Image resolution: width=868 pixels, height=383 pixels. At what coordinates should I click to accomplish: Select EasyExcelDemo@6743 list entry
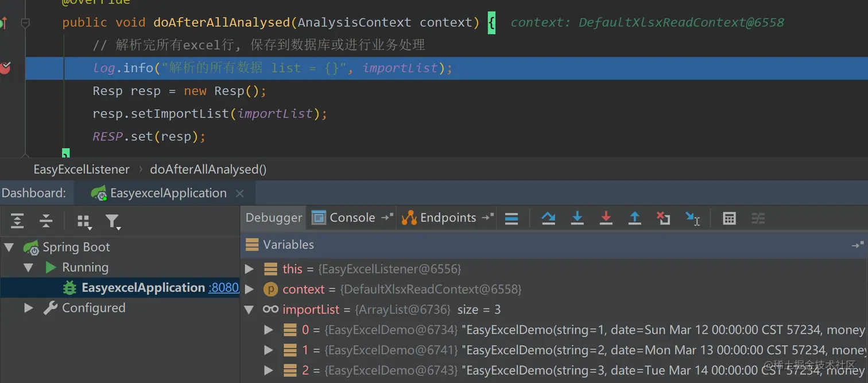[554, 370]
